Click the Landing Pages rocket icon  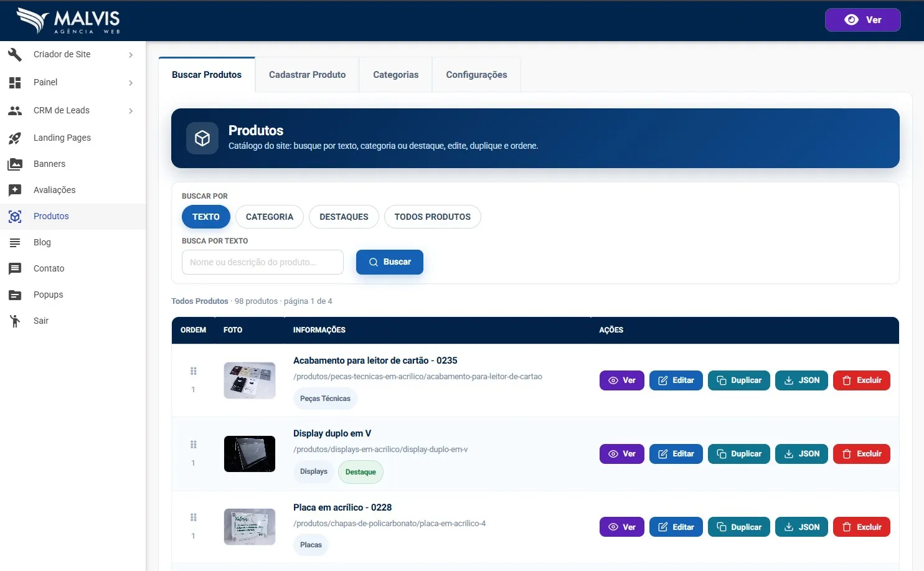15,138
